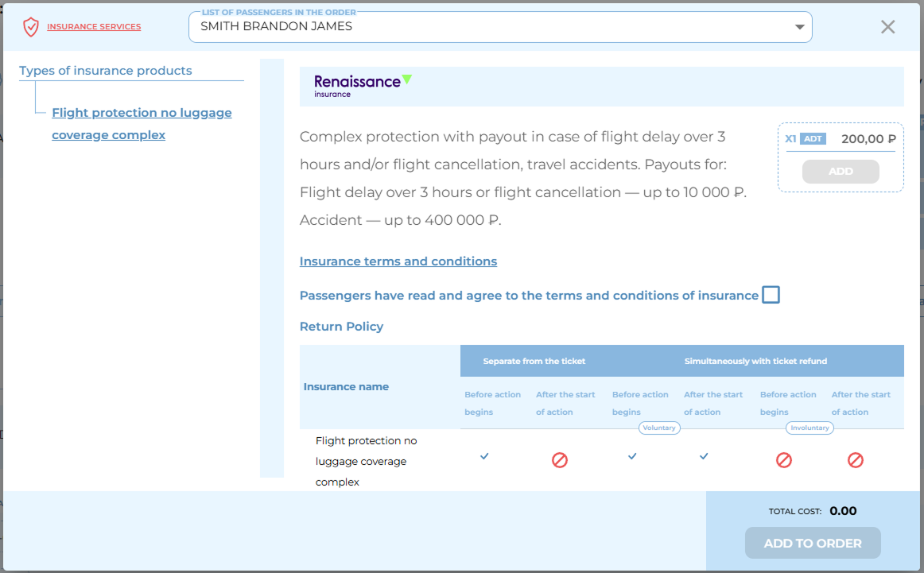This screenshot has height=573, width=924.
Task: Open Insurance terms and conditions link
Action: tap(398, 261)
